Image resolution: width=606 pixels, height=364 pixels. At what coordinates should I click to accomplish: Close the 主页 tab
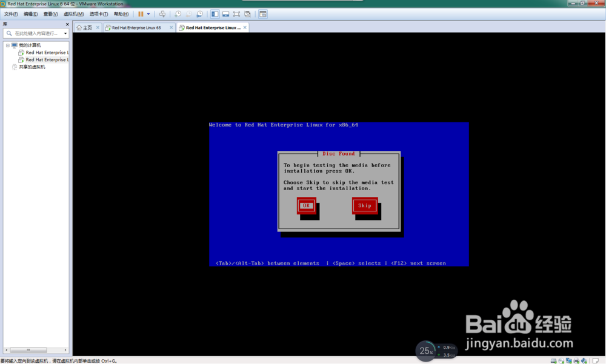pos(98,27)
